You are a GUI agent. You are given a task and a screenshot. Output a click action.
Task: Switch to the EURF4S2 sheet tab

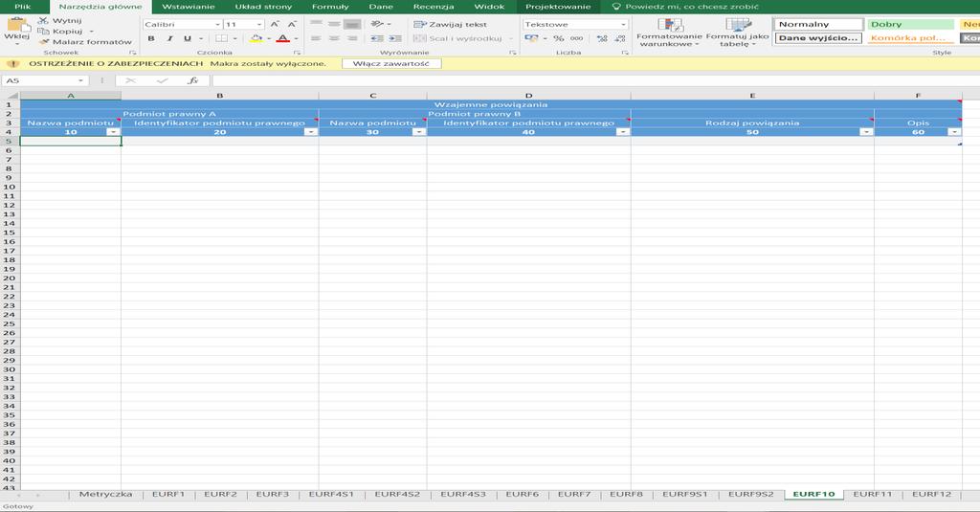tap(397, 494)
